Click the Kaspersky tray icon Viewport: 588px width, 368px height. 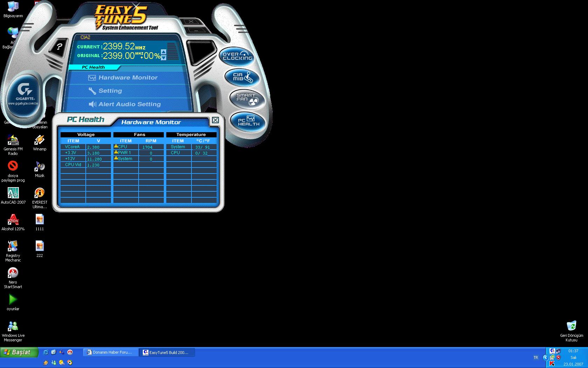(552, 364)
